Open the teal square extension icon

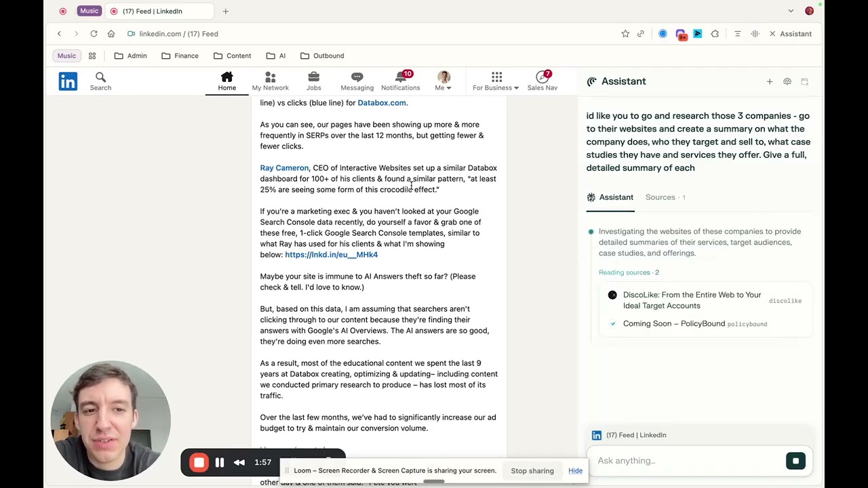coord(697,34)
